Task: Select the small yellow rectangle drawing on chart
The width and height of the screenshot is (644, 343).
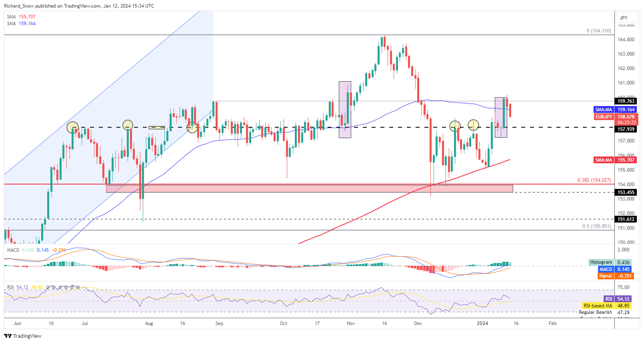Action: pyautogui.click(x=157, y=128)
